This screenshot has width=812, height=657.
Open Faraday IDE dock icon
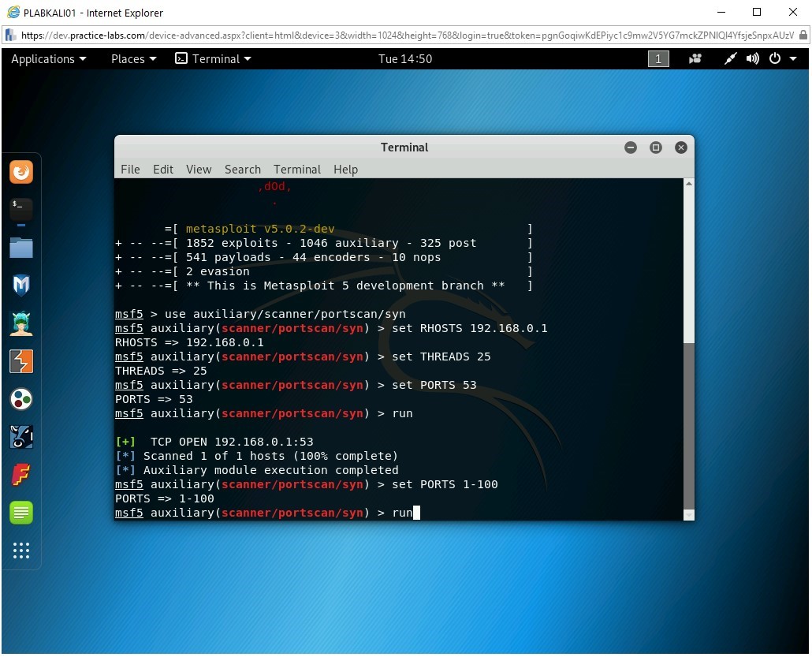(21, 475)
